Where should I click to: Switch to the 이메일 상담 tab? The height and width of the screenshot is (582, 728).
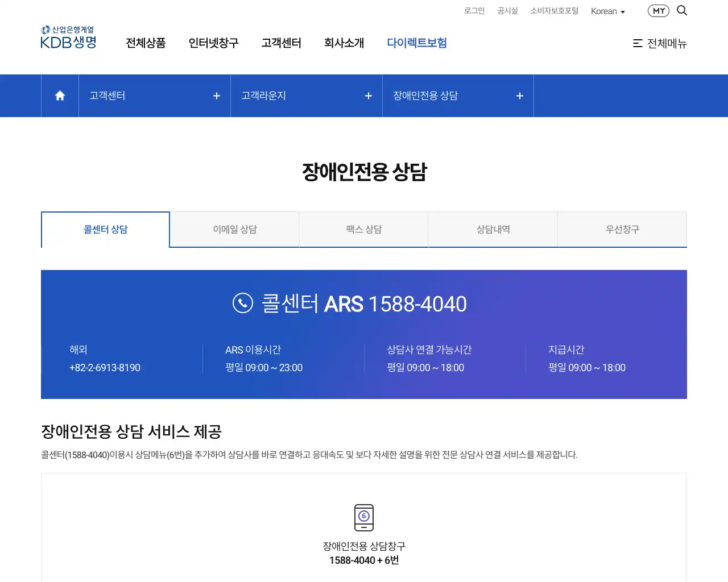tap(234, 230)
